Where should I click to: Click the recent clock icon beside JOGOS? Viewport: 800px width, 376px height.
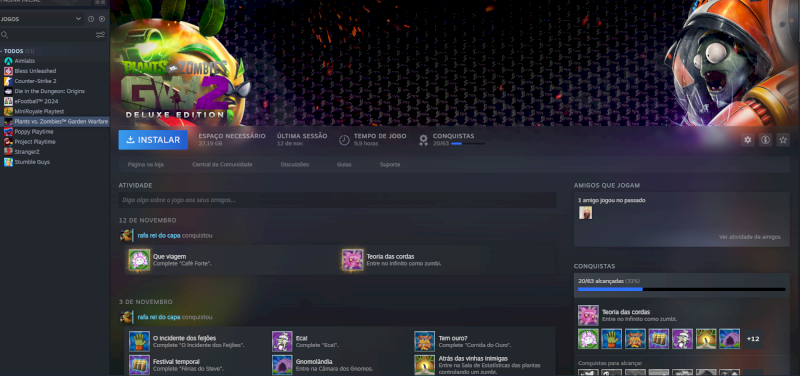(x=91, y=19)
